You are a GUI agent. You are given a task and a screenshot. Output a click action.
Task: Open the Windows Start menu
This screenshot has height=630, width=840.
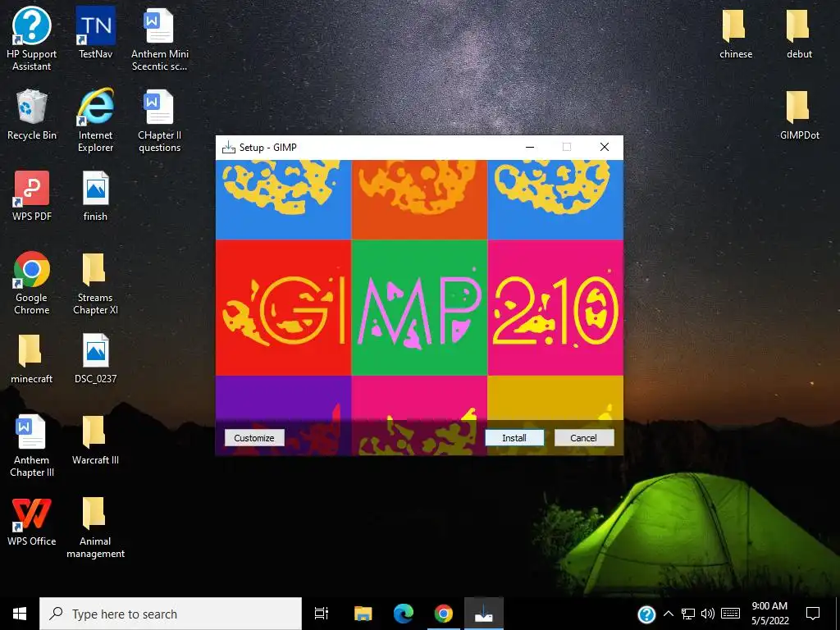tap(20, 614)
